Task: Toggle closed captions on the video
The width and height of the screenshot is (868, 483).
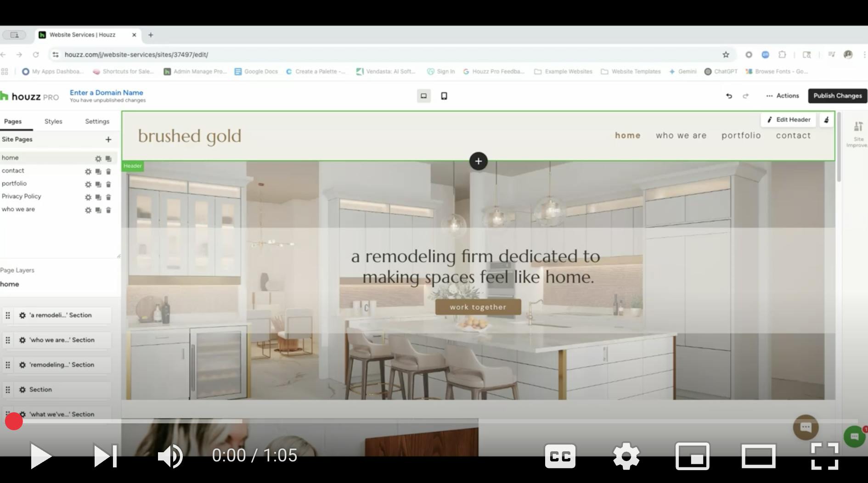Action: (560, 456)
